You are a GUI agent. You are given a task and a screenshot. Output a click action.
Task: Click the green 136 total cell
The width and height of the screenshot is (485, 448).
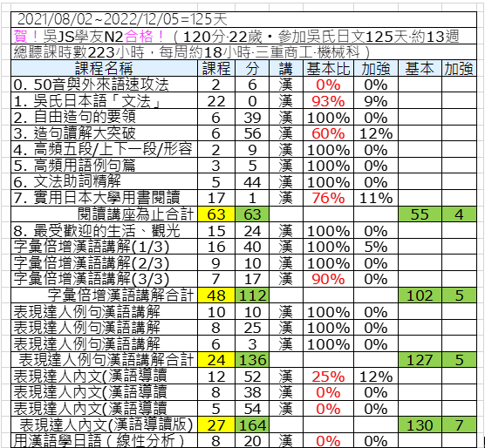pyautogui.click(x=252, y=360)
